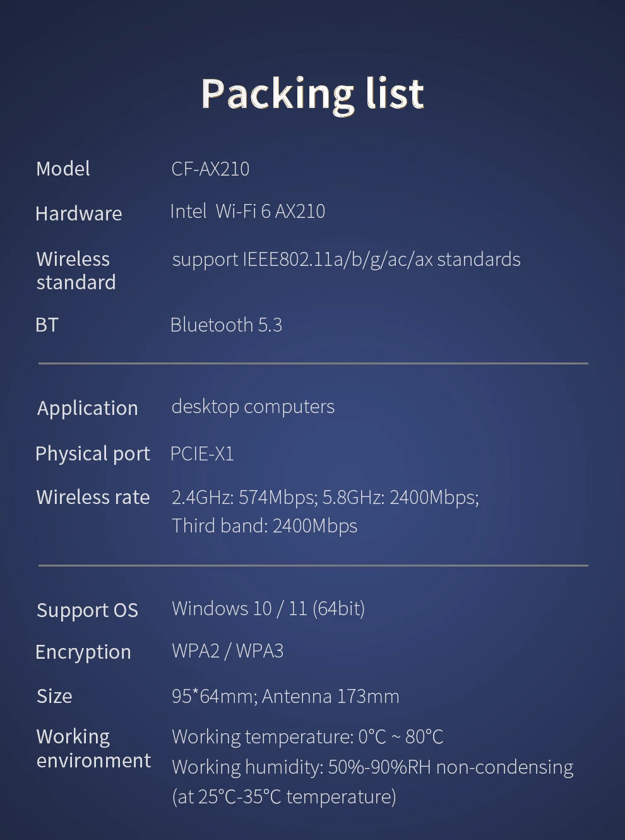The image size is (625, 840).
Task: Click the Intel Wi-Fi 6 AX210 text
Action: 247,211
